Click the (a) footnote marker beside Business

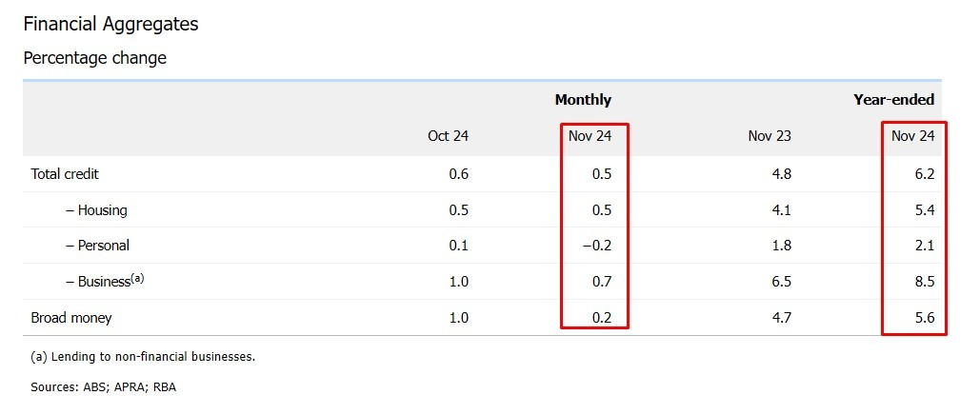pos(137,279)
